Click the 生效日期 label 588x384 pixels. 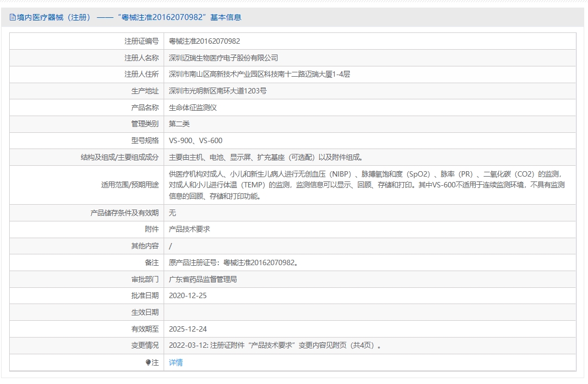(x=145, y=312)
